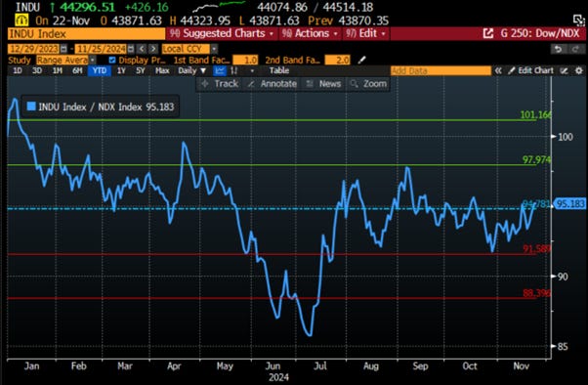Click the Add Data input field

(441, 70)
